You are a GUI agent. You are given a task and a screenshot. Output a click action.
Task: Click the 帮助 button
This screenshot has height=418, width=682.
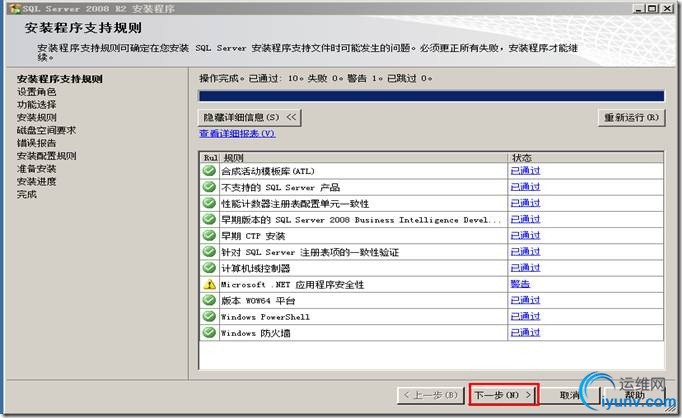click(635, 395)
